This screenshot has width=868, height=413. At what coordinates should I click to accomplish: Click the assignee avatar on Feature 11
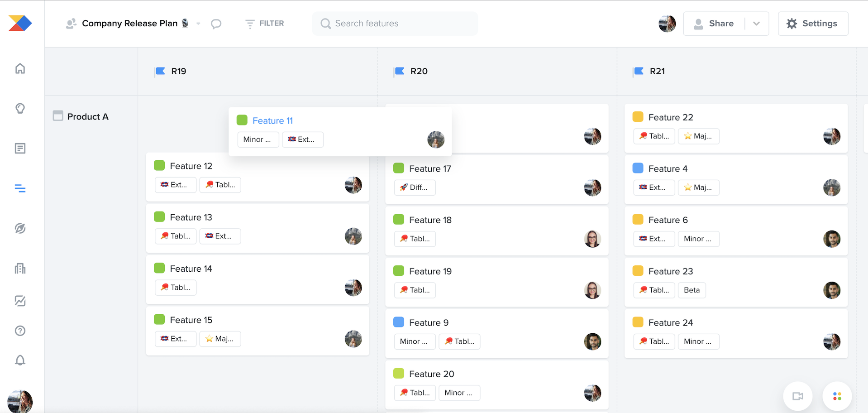[x=436, y=139]
